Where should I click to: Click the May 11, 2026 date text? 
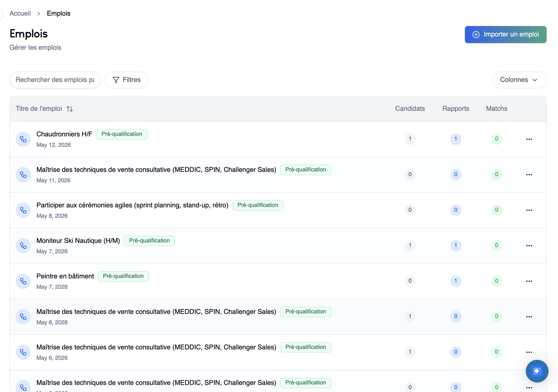point(53,181)
